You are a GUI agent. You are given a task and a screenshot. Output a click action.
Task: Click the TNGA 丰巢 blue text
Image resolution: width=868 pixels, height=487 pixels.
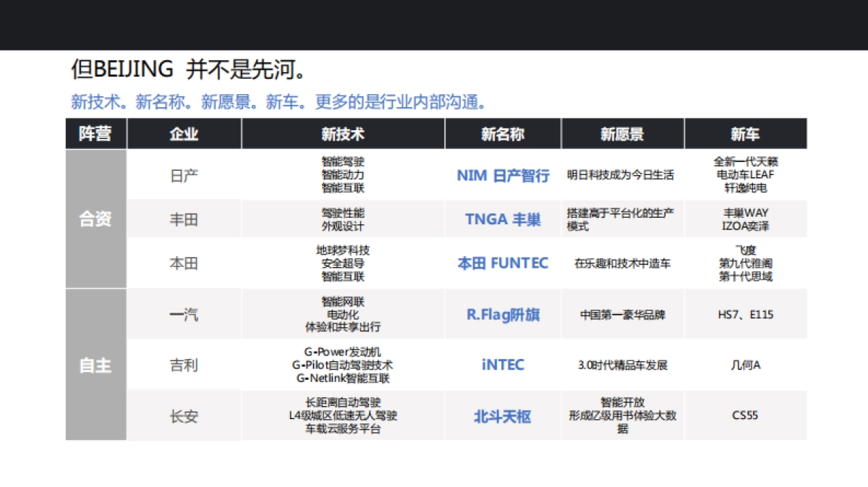pyautogui.click(x=502, y=219)
